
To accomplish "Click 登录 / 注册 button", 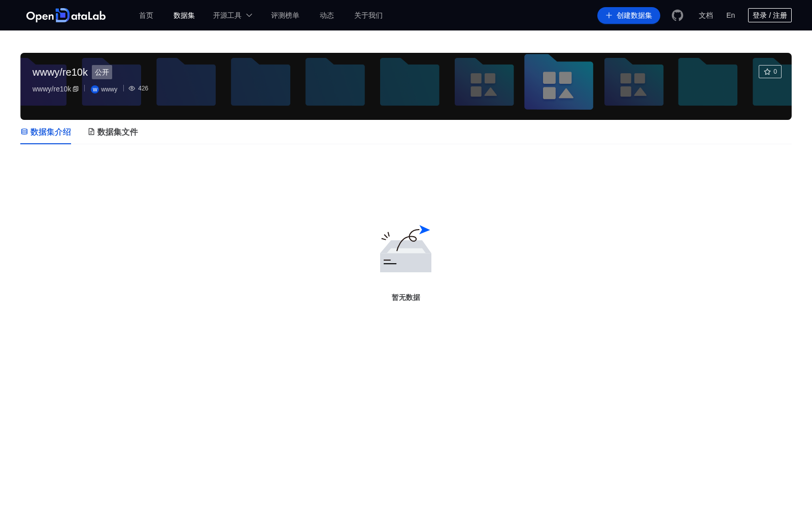I will (770, 15).
